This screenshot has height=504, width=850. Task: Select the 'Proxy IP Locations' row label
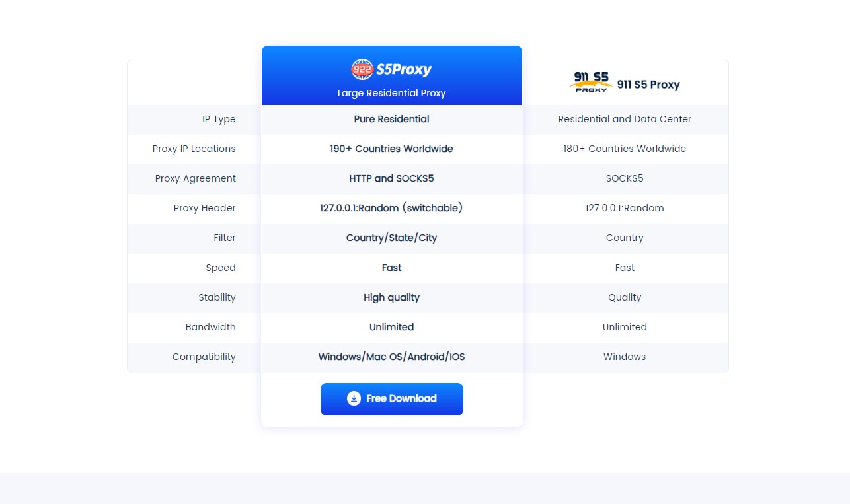click(194, 149)
